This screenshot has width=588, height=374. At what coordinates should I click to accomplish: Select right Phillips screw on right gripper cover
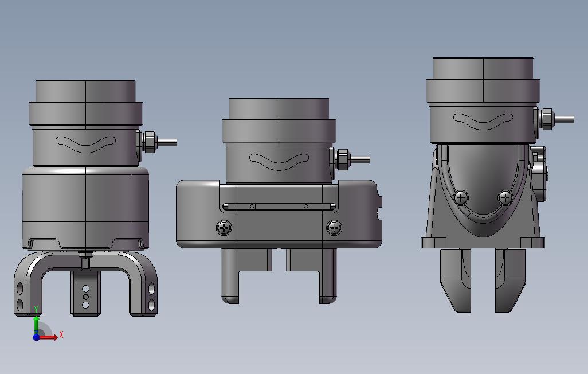[x=505, y=197]
